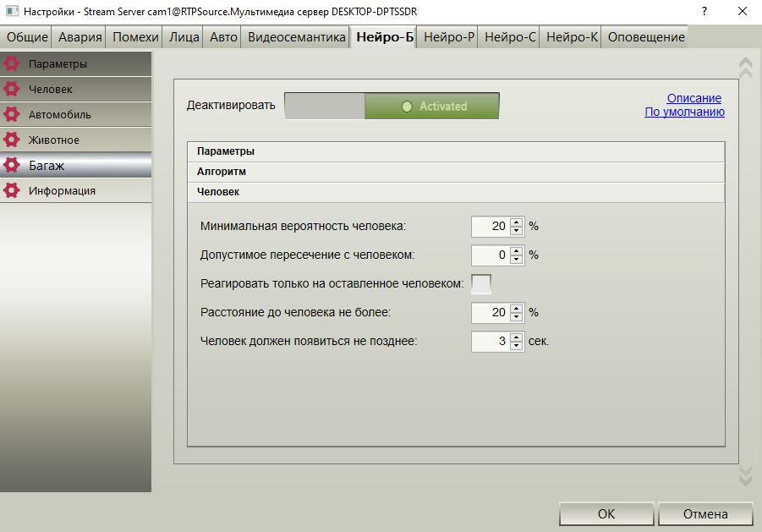Viewport: 762px width, 532px height.
Task: Select Параметры in the left sidebar
Action: [76, 63]
